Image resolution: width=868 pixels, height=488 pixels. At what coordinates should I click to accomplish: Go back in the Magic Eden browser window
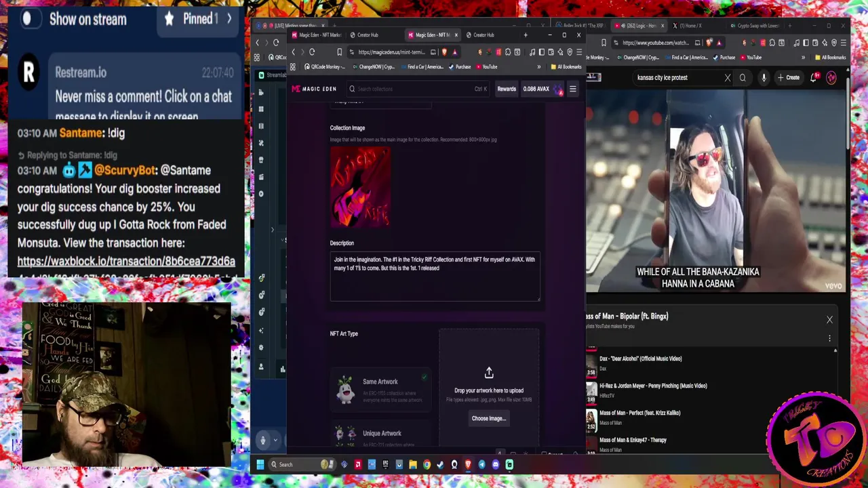coord(293,52)
